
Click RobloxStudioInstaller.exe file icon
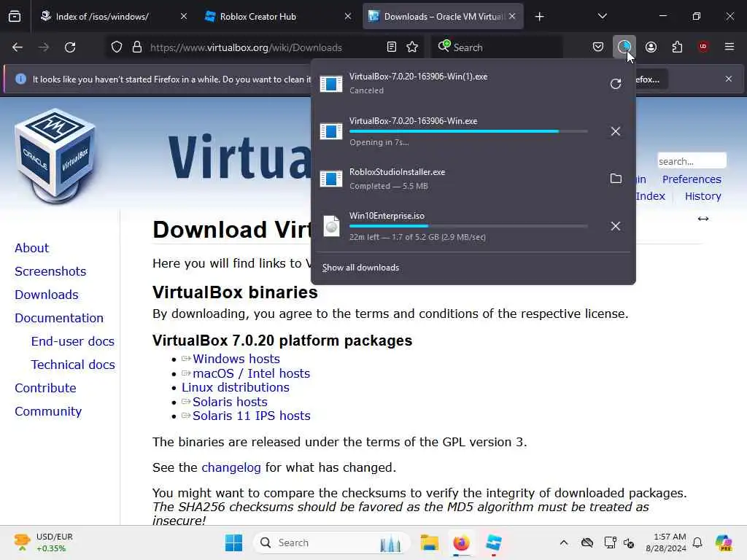pyautogui.click(x=331, y=179)
